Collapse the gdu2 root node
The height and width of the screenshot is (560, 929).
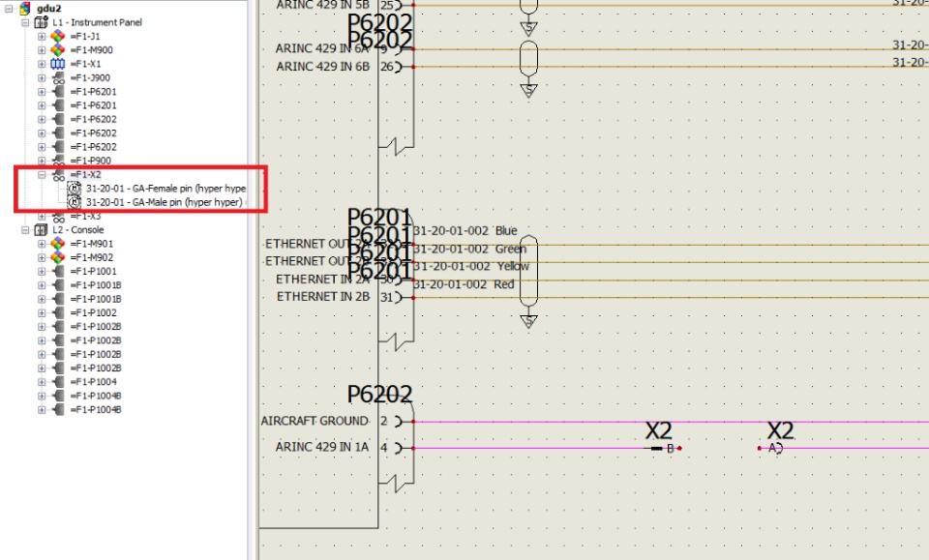click(x=9, y=9)
